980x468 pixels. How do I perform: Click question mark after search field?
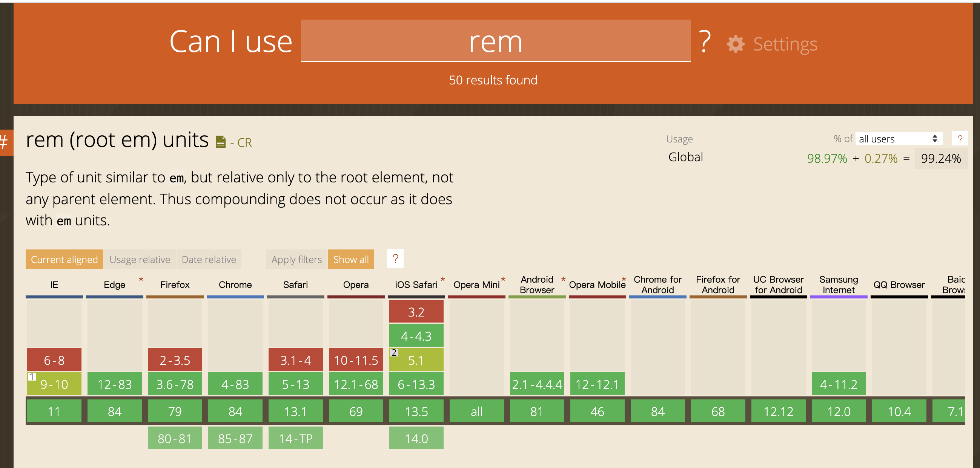click(x=705, y=41)
